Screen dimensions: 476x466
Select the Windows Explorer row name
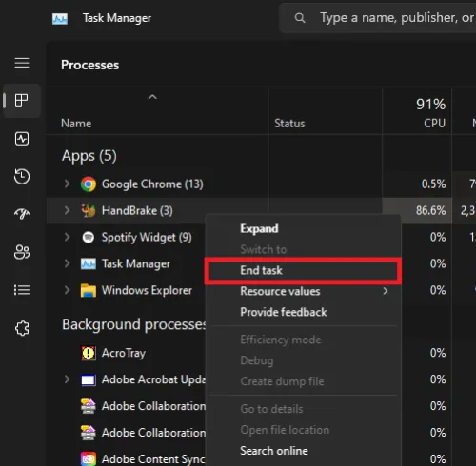[147, 290]
